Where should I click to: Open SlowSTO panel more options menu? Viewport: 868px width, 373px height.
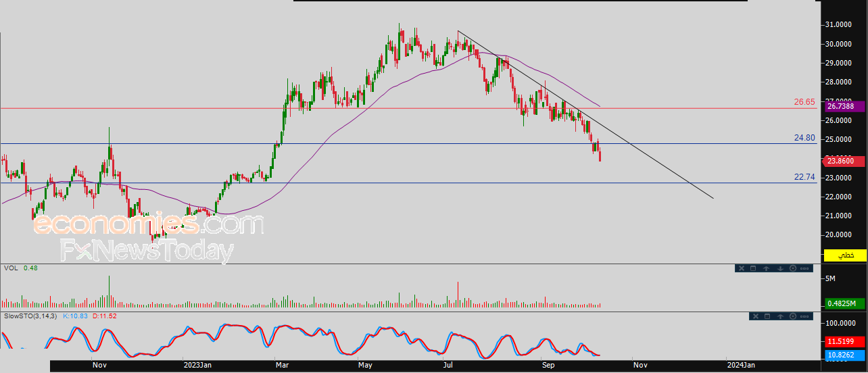click(805, 316)
